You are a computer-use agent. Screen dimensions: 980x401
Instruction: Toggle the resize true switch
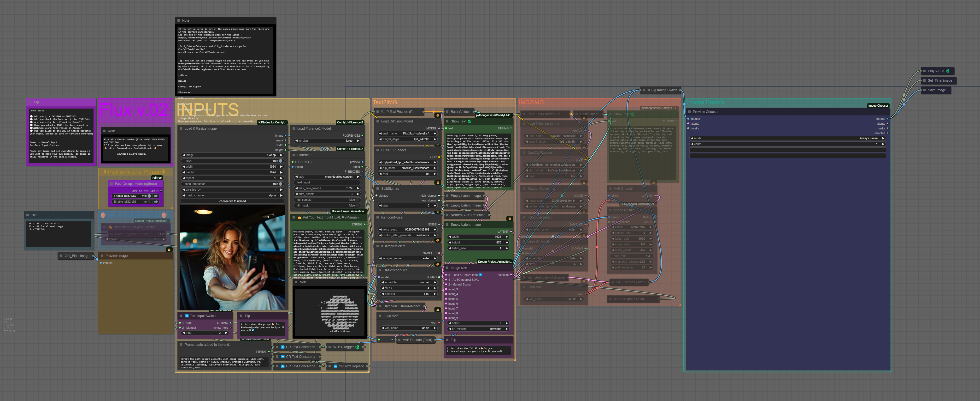coord(280,161)
